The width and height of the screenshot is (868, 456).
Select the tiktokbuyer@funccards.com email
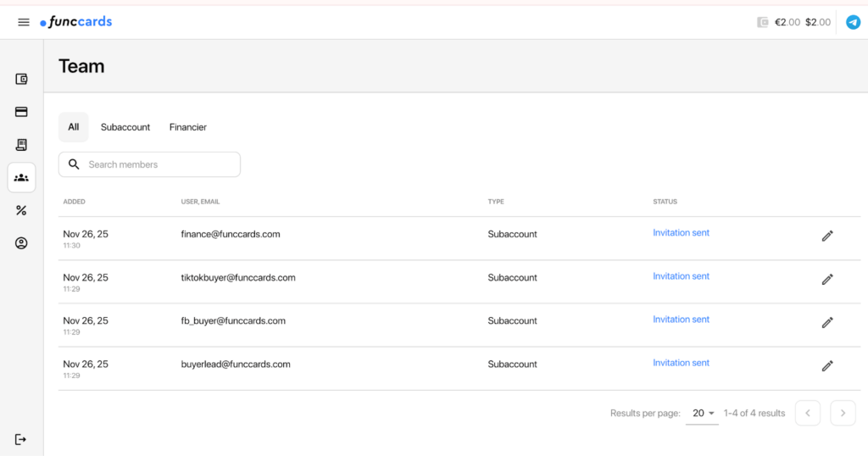(238, 278)
